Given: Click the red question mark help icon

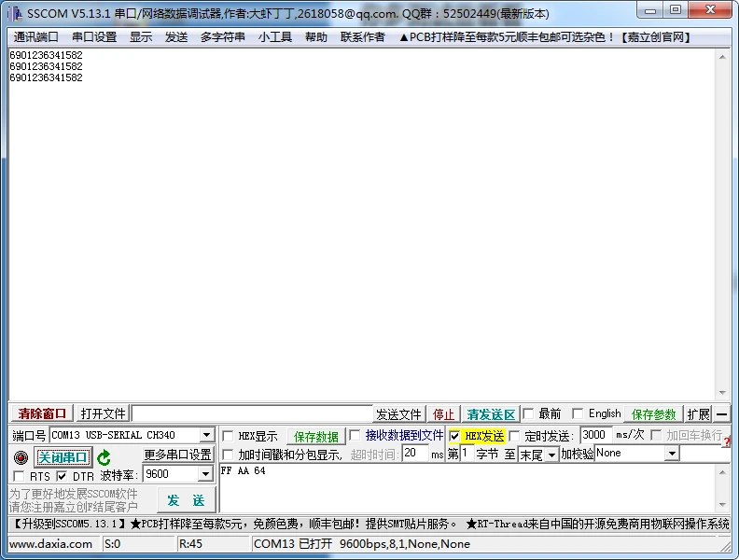Looking at the screenshot, I should tap(727, 441).
